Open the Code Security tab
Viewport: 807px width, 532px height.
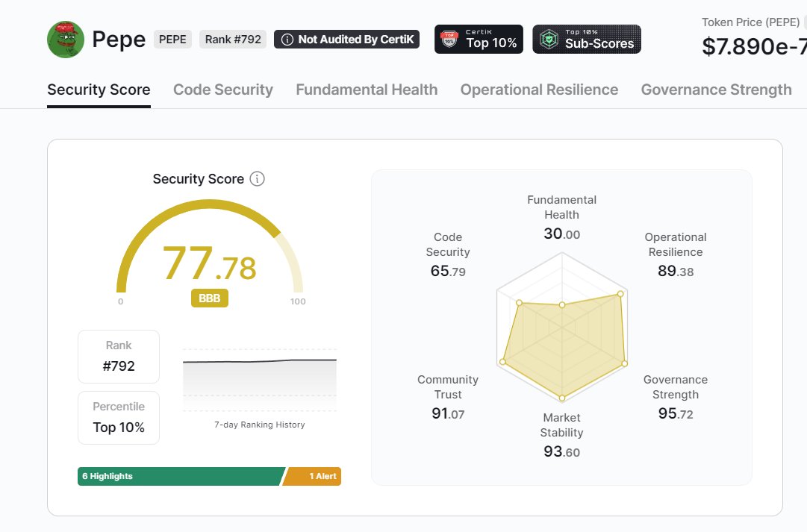223,90
